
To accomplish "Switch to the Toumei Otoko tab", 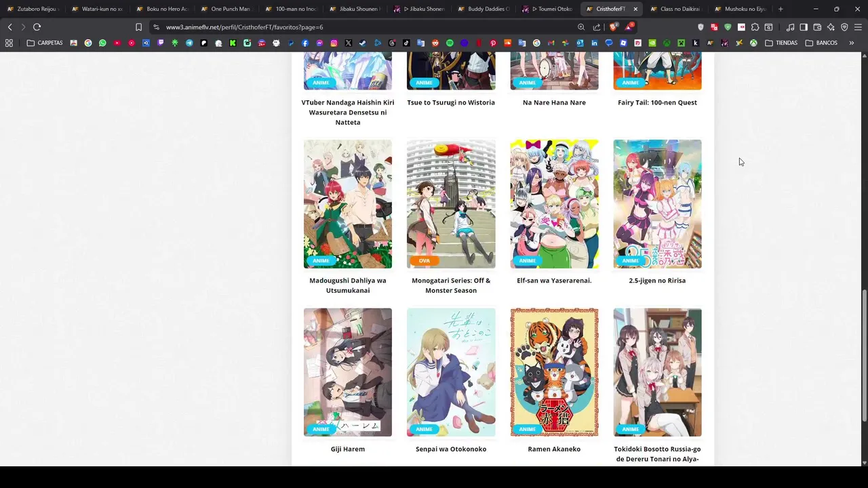I will pyautogui.click(x=548, y=9).
